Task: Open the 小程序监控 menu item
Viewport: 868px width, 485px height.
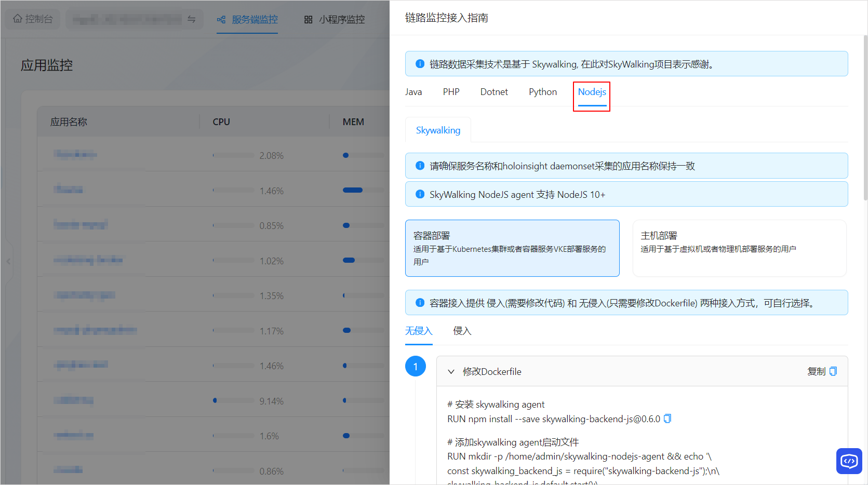Action: [335, 20]
